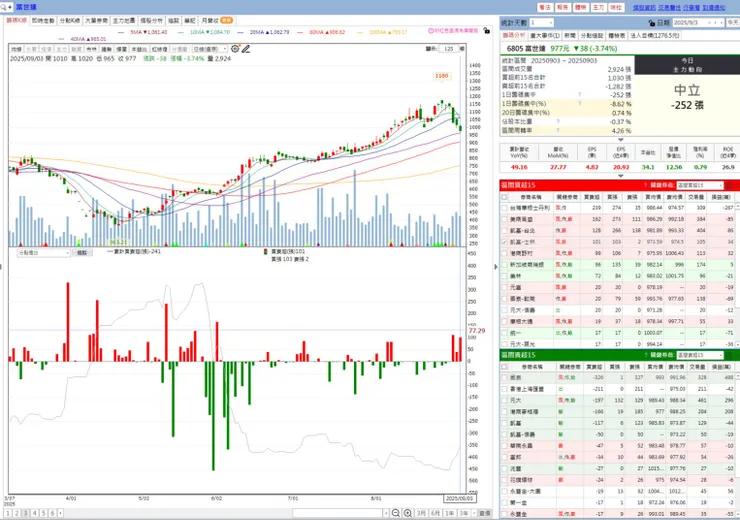Open the 個股分析 tab
Image resolution: width=740 pixels, height=520 pixels.
coord(151,21)
